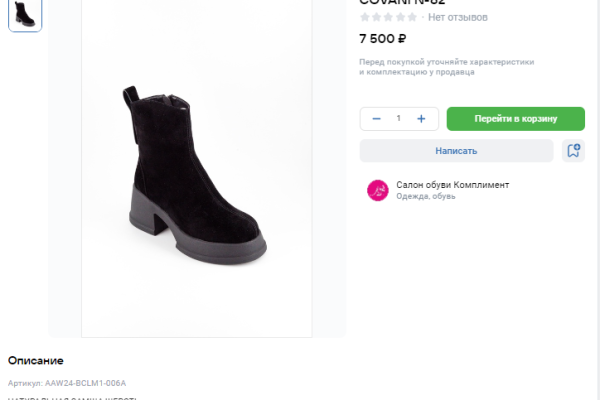Click the Артикул AAW24-BCLM1-006A text
This screenshot has width=600, height=400.
pyautogui.click(x=67, y=383)
